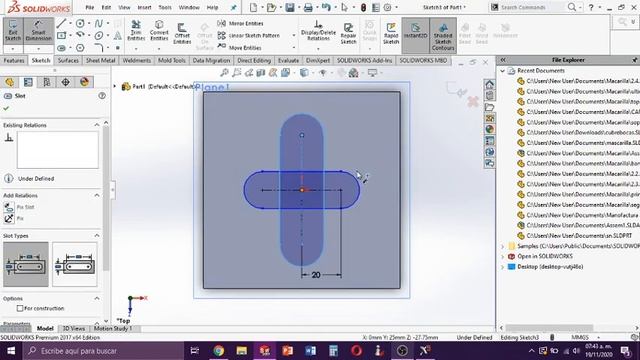Click Move Entities

point(240,47)
